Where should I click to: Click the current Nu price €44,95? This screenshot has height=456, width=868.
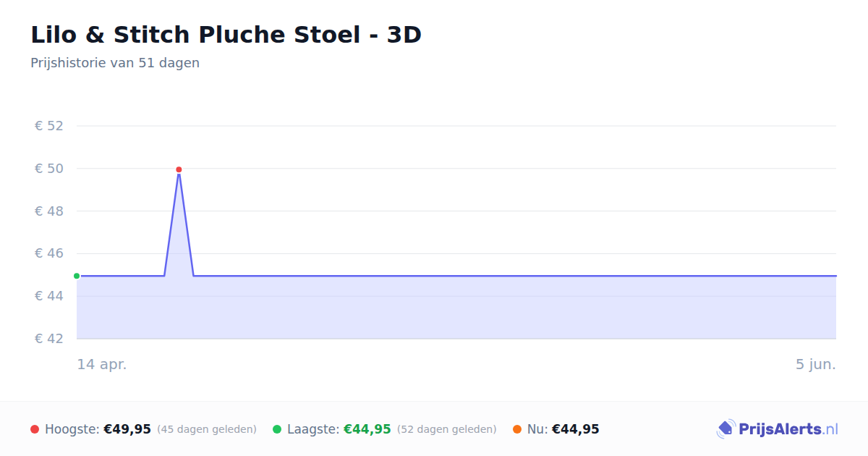576,429
